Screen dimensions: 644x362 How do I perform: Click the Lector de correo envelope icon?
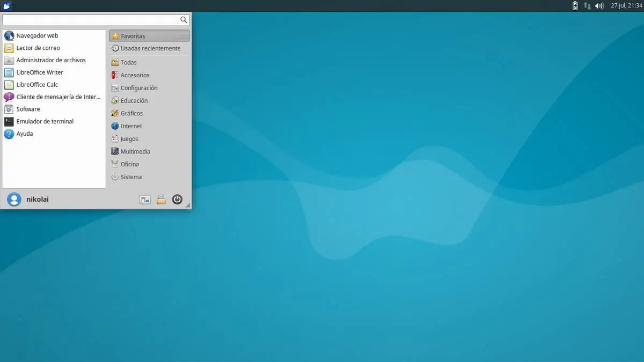[x=9, y=48]
